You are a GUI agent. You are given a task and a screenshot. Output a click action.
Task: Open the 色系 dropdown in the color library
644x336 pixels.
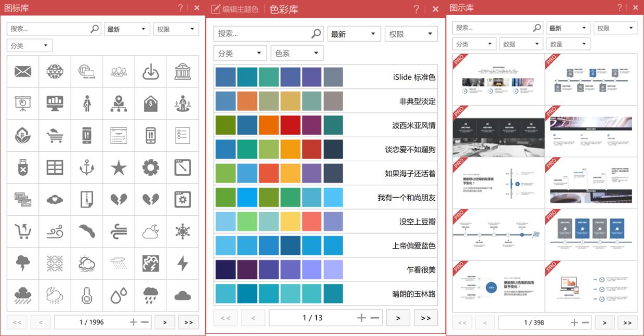point(297,53)
